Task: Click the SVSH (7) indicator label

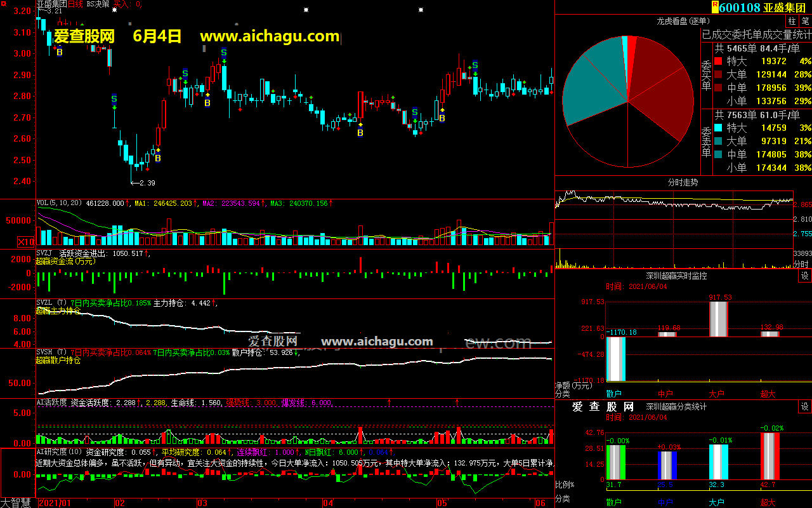Action: point(51,352)
